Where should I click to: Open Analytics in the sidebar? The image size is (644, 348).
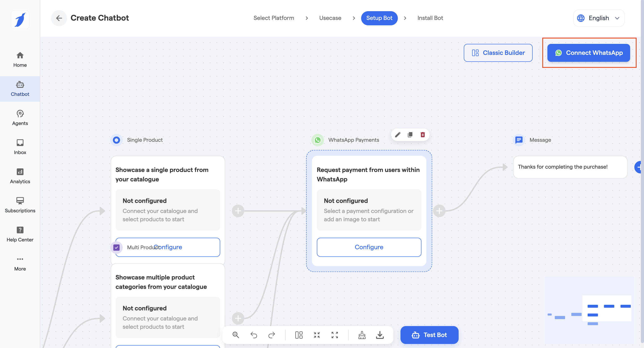tap(20, 176)
